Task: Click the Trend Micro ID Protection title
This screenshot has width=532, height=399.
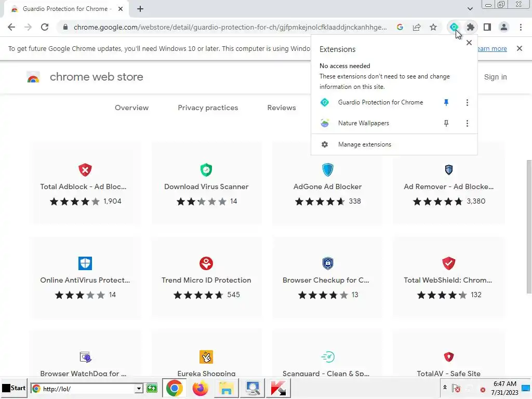Action: (206, 280)
